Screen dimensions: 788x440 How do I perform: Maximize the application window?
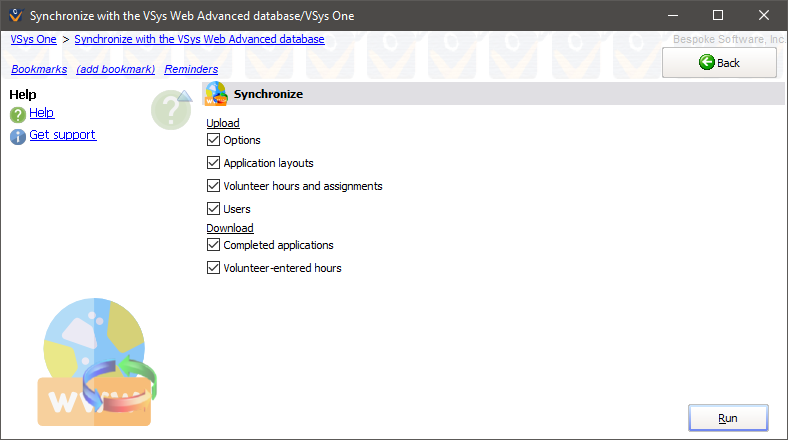pyautogui.click(x=717, y=16)
